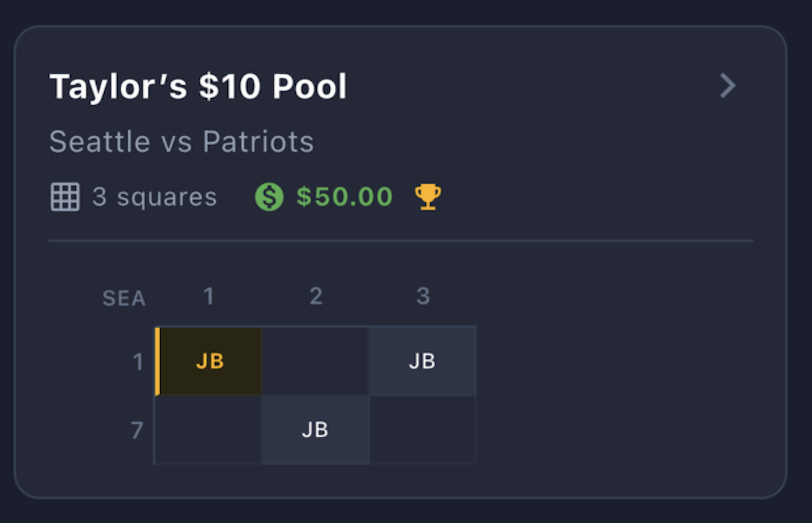Select the JB square in row 7, column 2
The height and width of the screenshot is (523, 812).
coord(315,430)
